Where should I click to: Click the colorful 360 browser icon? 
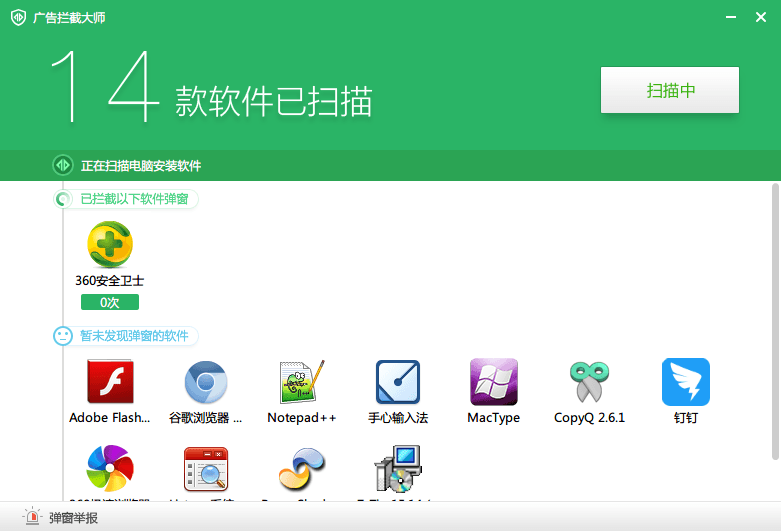pos(110,468)
